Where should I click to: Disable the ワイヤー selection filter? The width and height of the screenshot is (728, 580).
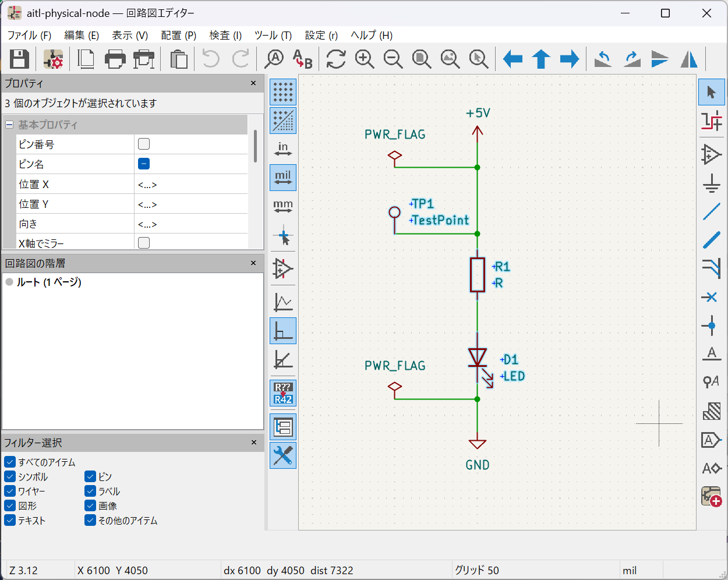click(10, 491)
